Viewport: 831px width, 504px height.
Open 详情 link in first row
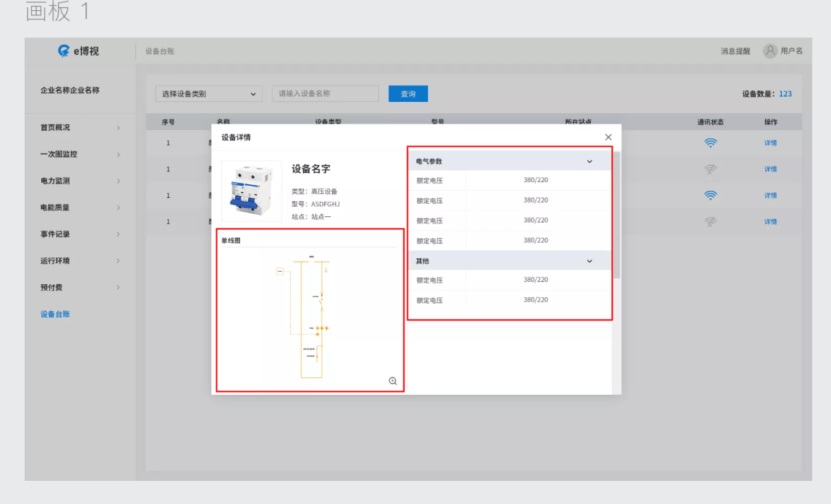(770, 143)
